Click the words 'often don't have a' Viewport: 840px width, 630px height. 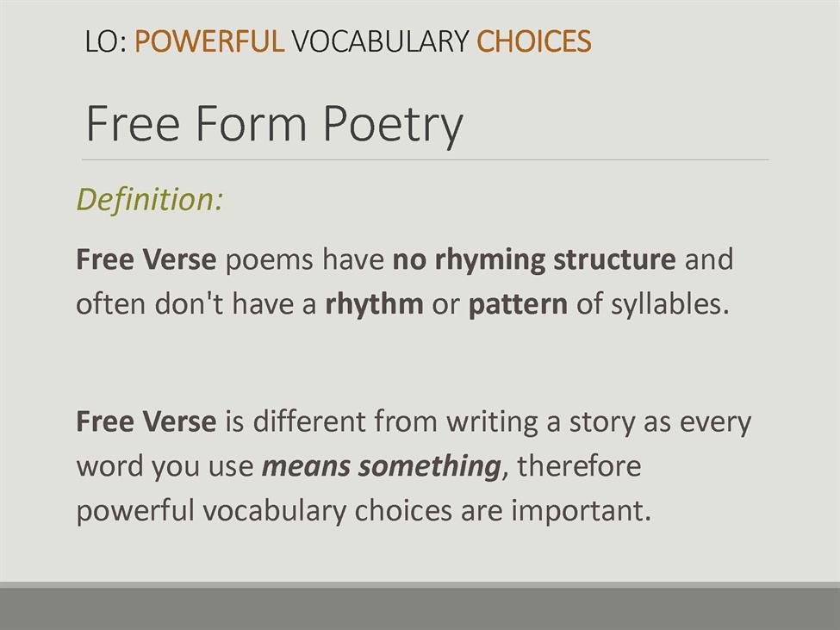click(196, 305)
